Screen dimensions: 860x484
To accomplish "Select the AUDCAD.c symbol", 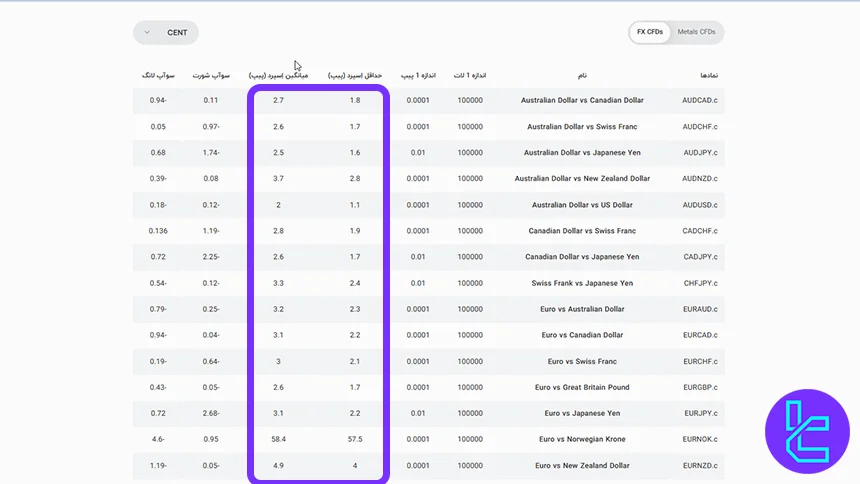I will [700, 100].
